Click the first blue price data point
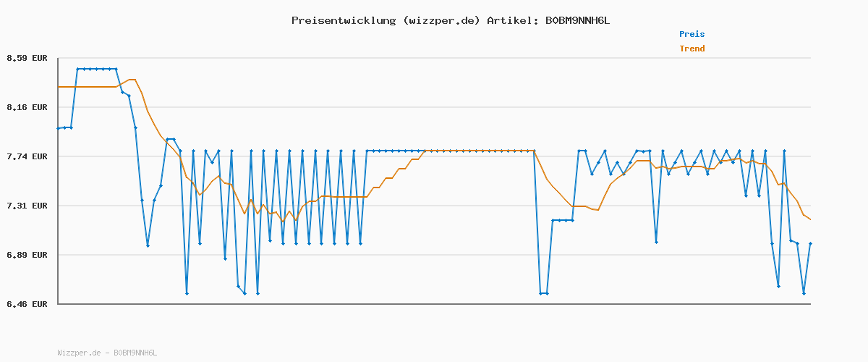Screen dimensions: 868x362 click(58, 128)
